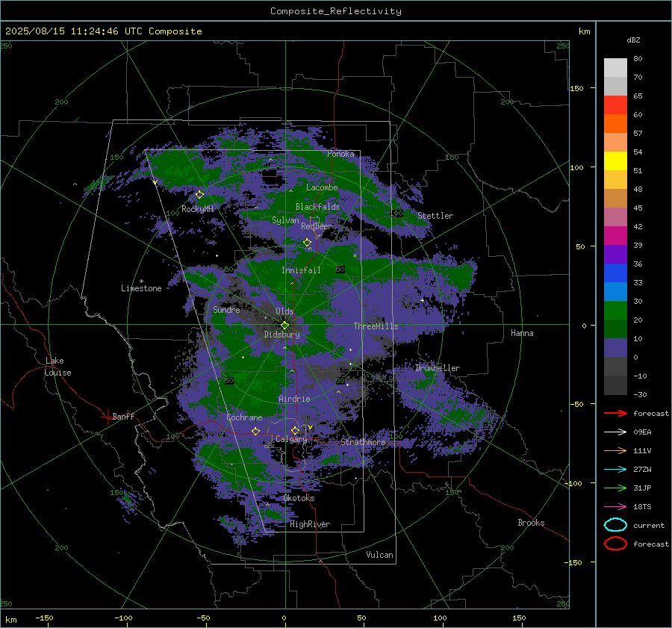The image size is (672, 628).
Task: Click the Calgary city label
Action: tap(291, 439)
